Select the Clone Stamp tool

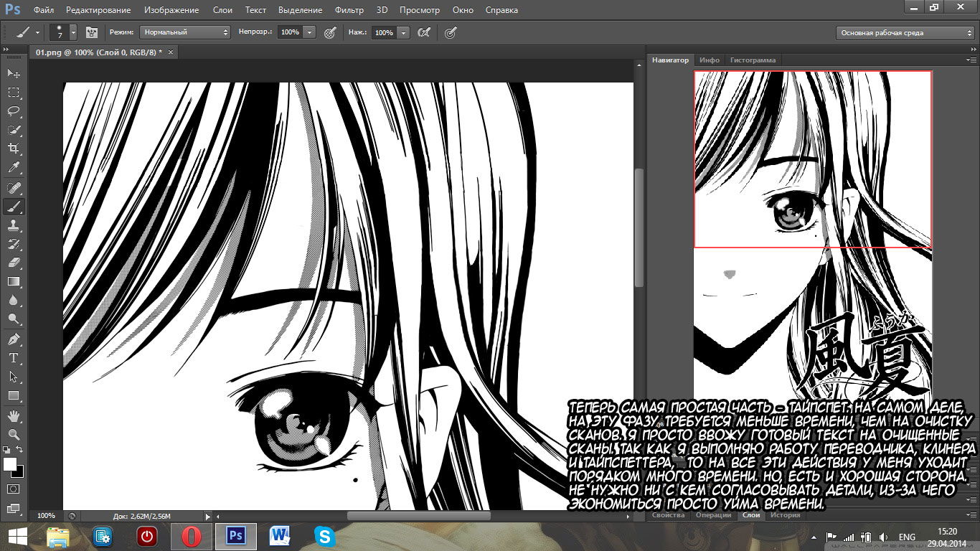point(14,225)
